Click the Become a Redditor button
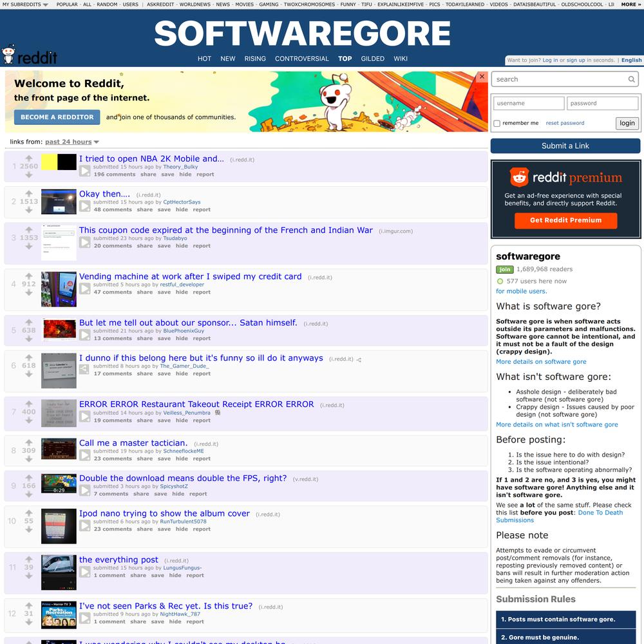 57,117
